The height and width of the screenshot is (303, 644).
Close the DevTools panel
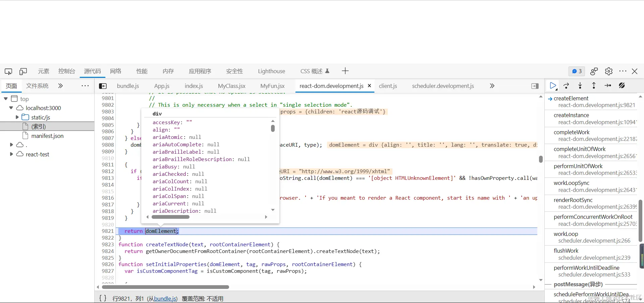point(635,71)
